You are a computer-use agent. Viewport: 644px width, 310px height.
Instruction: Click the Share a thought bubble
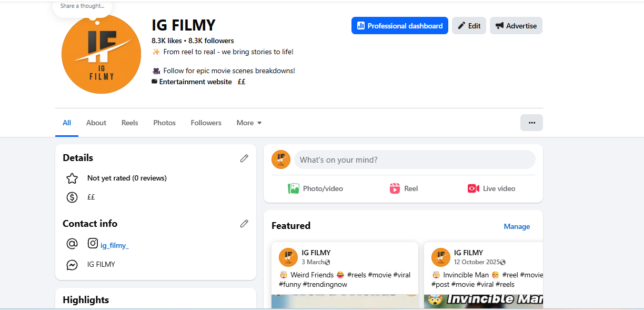82,6
